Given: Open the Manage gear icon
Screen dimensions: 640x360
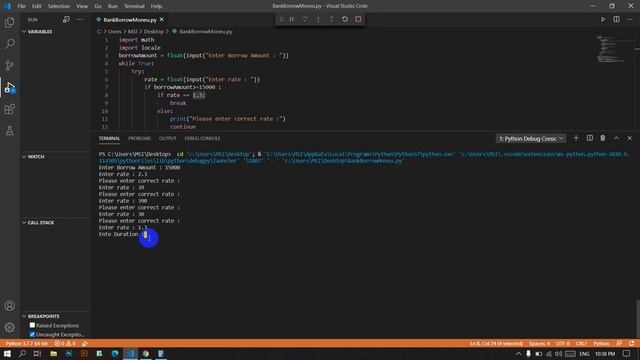Looking at the screenshot, I should point(9,327).
